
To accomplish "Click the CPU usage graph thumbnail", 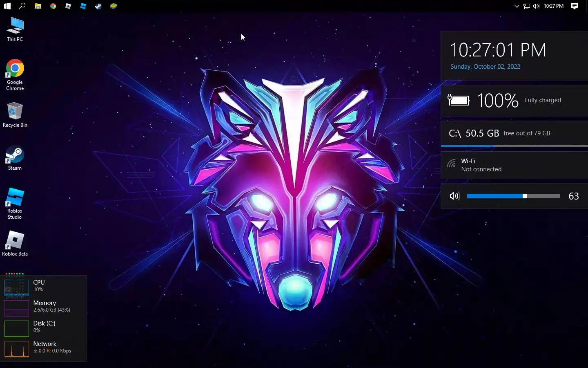I will (x=17, y=287).
